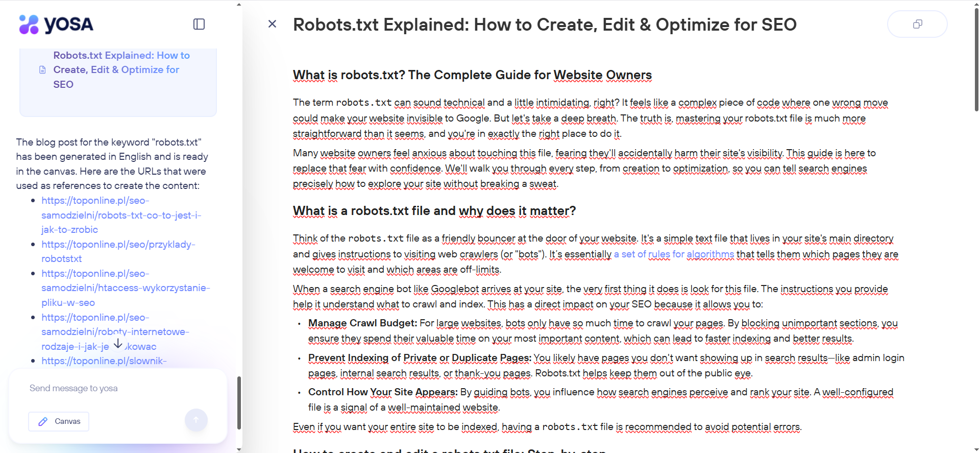Toggle the sidebar panel icon
Image resolution: width=980 pixels, height=453 pixels.
[x=199, y=24]
